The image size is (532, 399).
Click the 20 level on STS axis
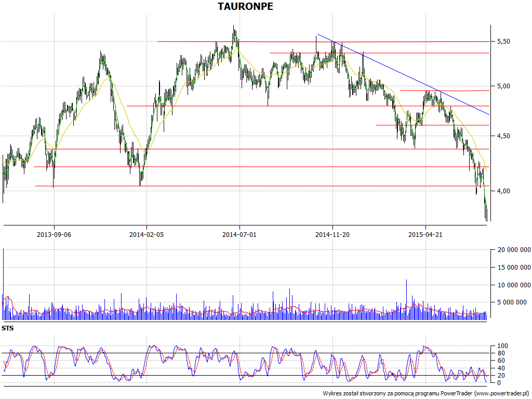click(501, 376)
